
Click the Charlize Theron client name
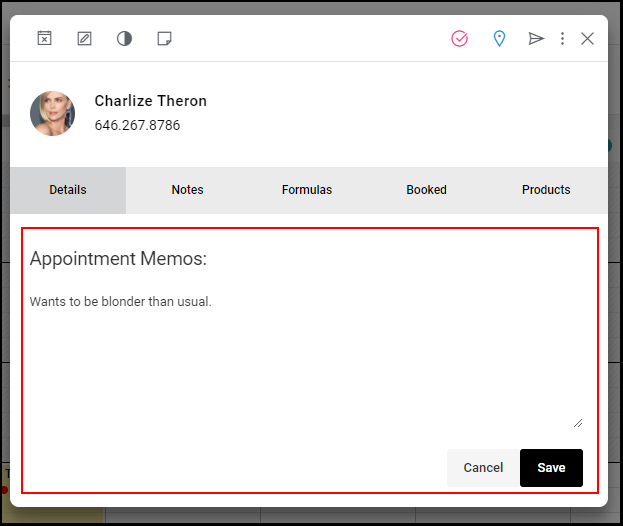click(x=151, y=101)
